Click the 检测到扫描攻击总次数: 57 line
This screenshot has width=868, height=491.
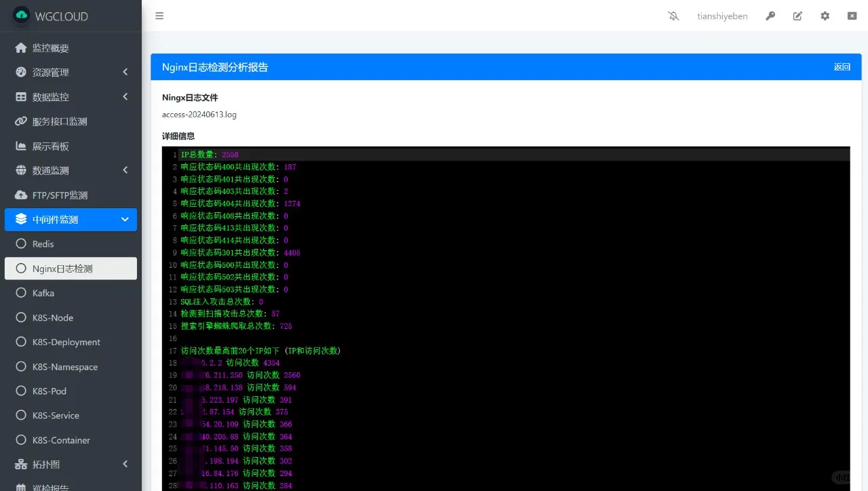[x=230, y=314]
